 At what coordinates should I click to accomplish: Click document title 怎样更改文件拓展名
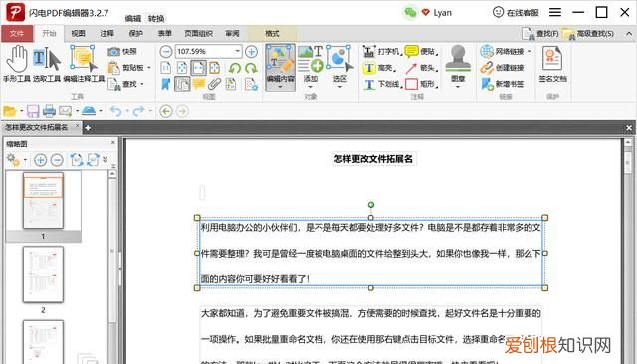(x=373, y=159)
